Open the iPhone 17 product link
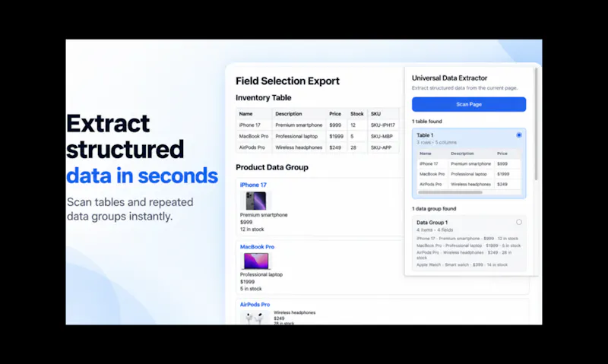 tap(253, 185)
